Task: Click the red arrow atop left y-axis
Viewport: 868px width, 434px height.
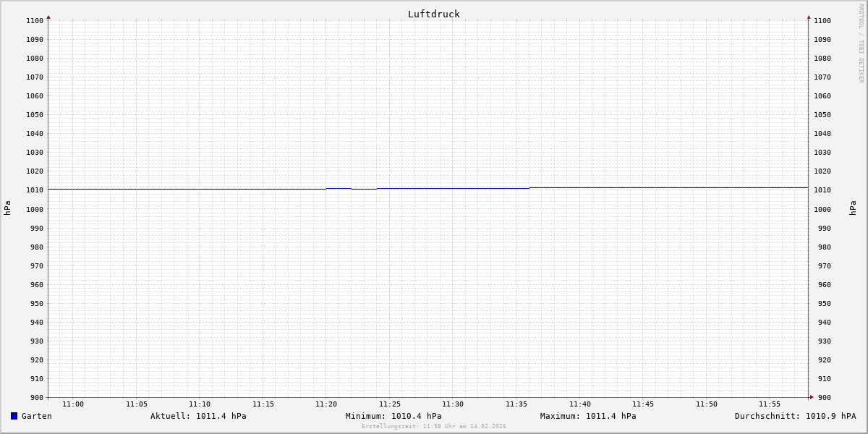Action: tap(48, 17)
